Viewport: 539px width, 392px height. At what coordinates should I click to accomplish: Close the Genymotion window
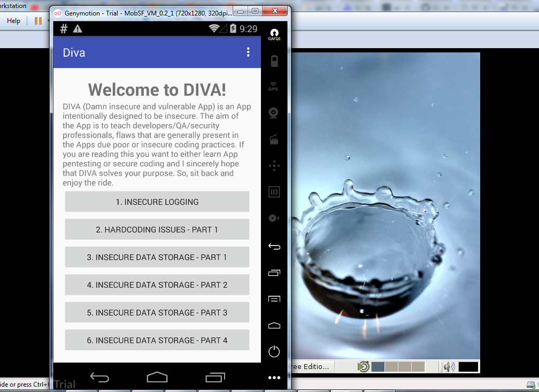click(275, 11)
